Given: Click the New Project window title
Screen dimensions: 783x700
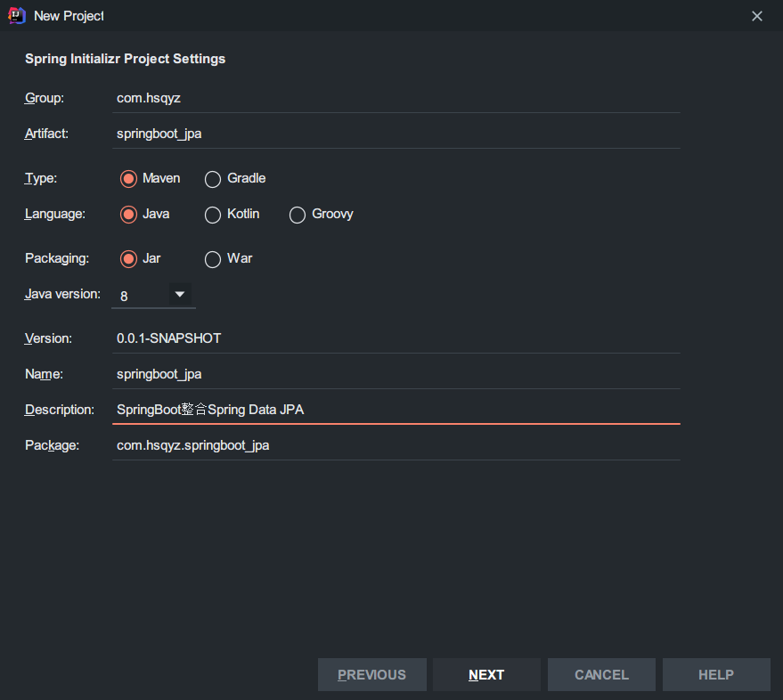Looking at the screenshot, I should (69, 16).
